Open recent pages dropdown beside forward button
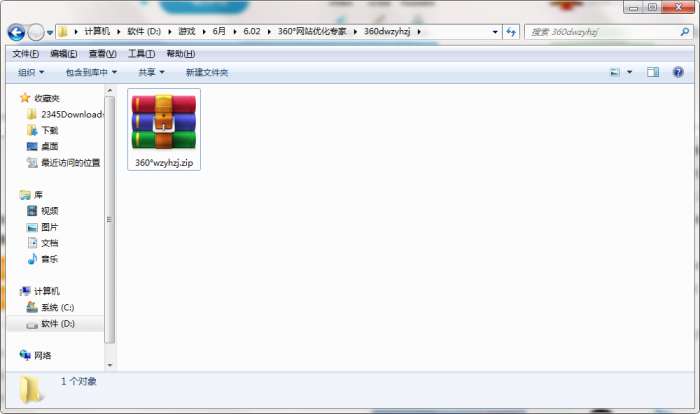Image resolution: width=700 pixels, height=414 pixels. coord(50,32)
